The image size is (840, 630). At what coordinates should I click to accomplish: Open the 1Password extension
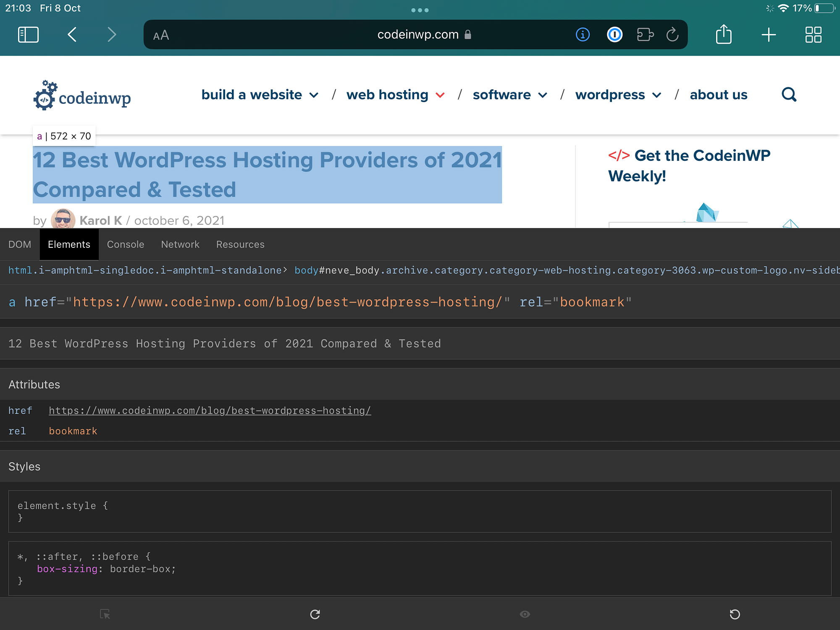tap(614, 34)
